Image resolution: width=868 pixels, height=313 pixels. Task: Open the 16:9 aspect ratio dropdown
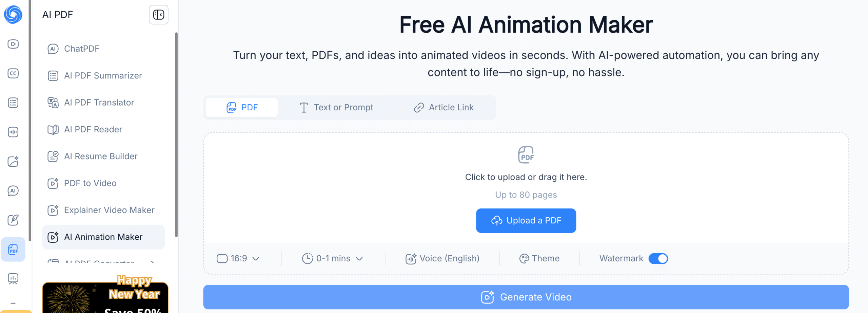point(238,259)
